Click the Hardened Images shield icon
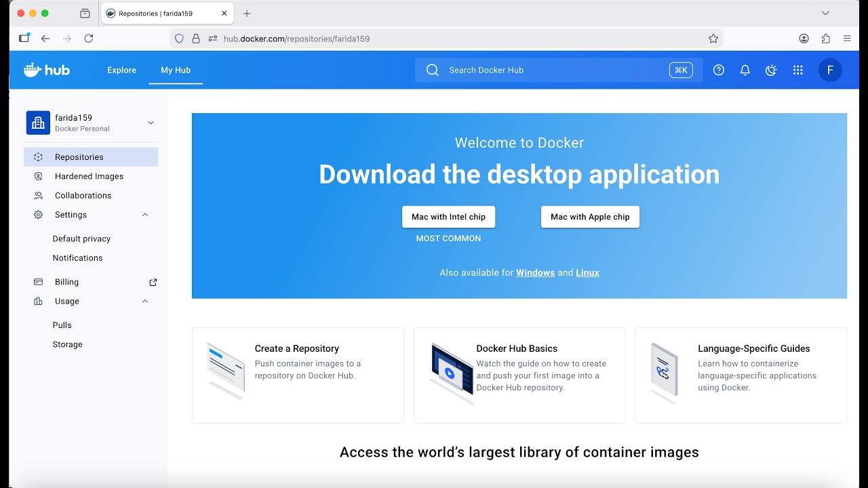 (x=39, y=176)
